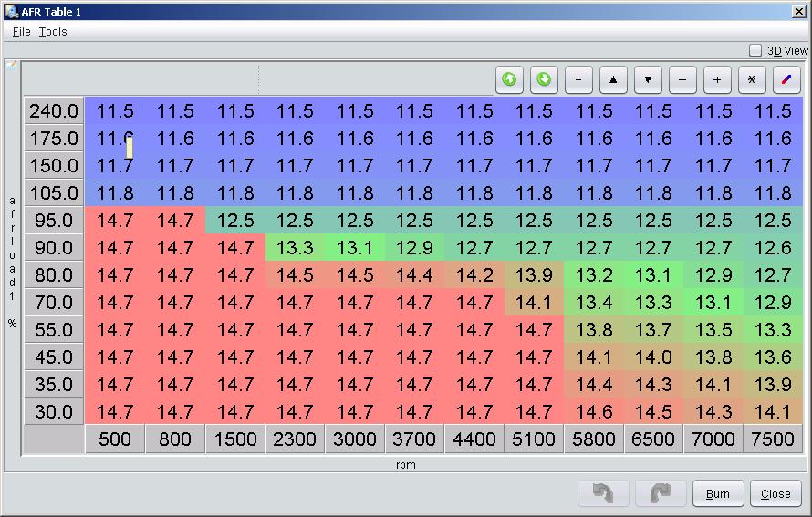
Task: Select the 11.5 cell at 240.0 load, 7500 rpm
Action: (773, 110)
